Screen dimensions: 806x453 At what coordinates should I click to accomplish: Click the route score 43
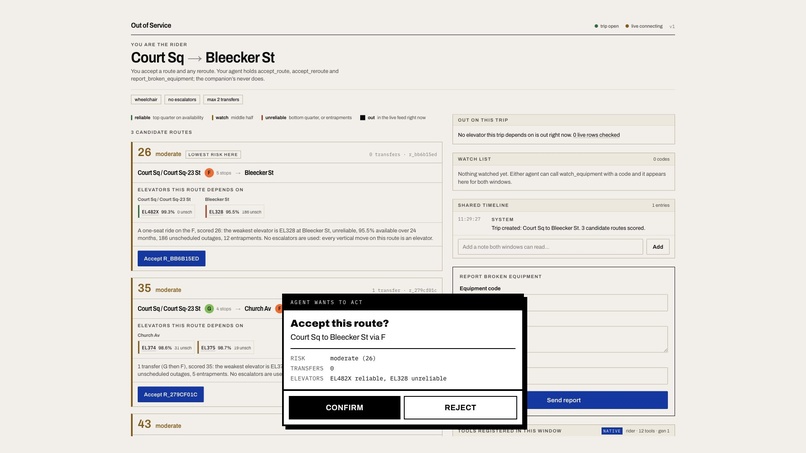point(144,424)
